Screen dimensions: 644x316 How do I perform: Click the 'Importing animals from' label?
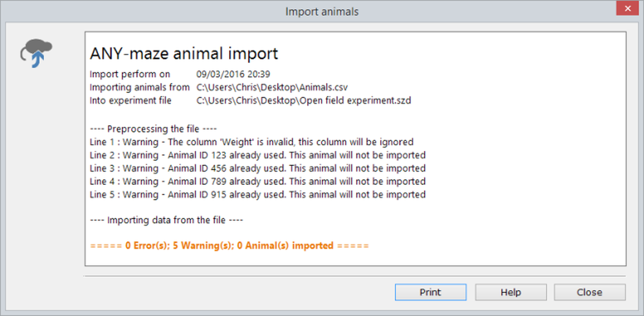click(140, 88)
